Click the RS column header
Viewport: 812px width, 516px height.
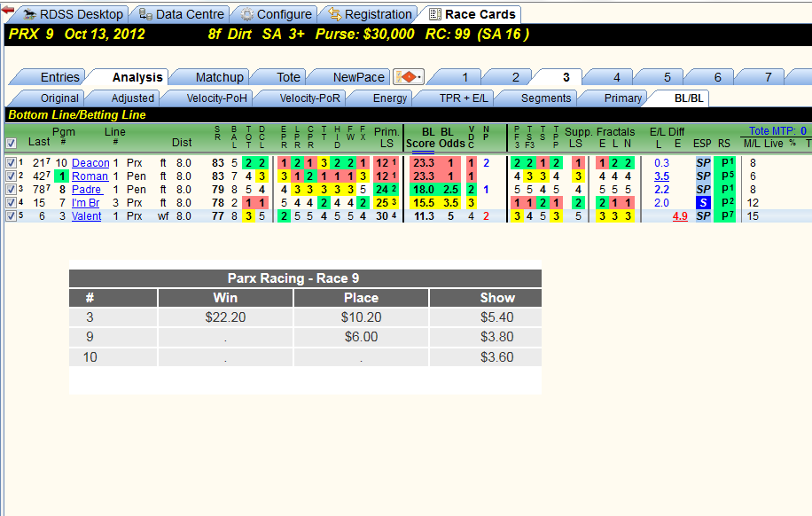coord(724,144)
